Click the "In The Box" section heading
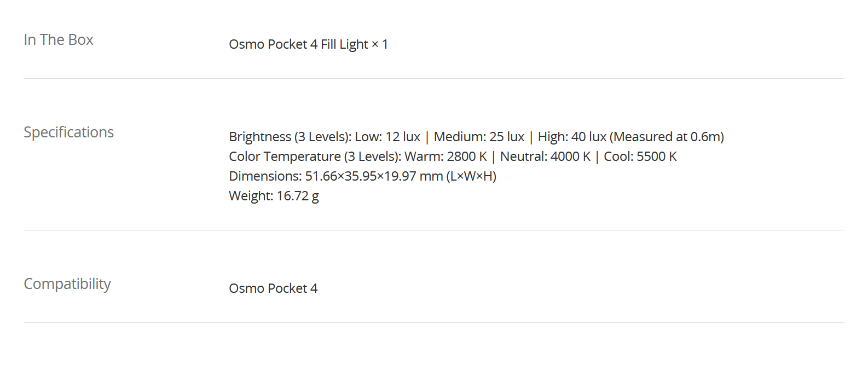The height and width of the screenshot is (370, 868). tap(59, 40)
